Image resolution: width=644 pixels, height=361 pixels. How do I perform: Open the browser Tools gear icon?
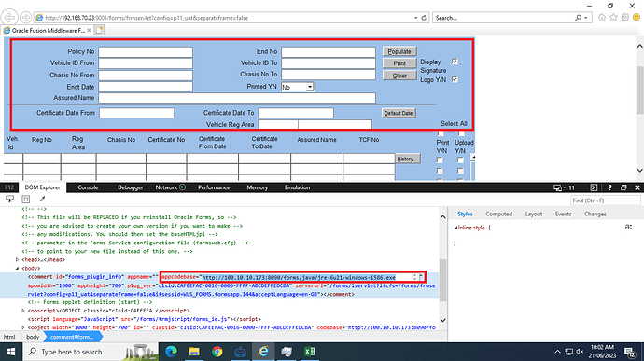(x=624, y=17)
